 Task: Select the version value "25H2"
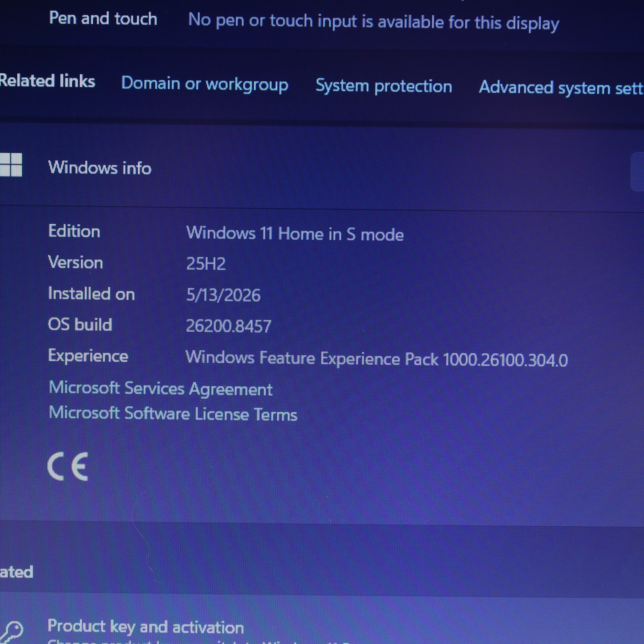tap(206, 264)
